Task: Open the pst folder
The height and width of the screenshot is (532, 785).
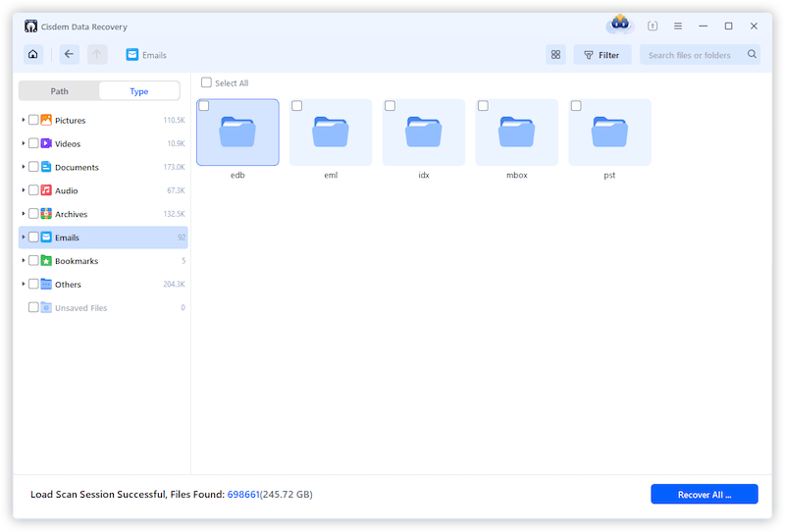Action: (x=609, y=133)
